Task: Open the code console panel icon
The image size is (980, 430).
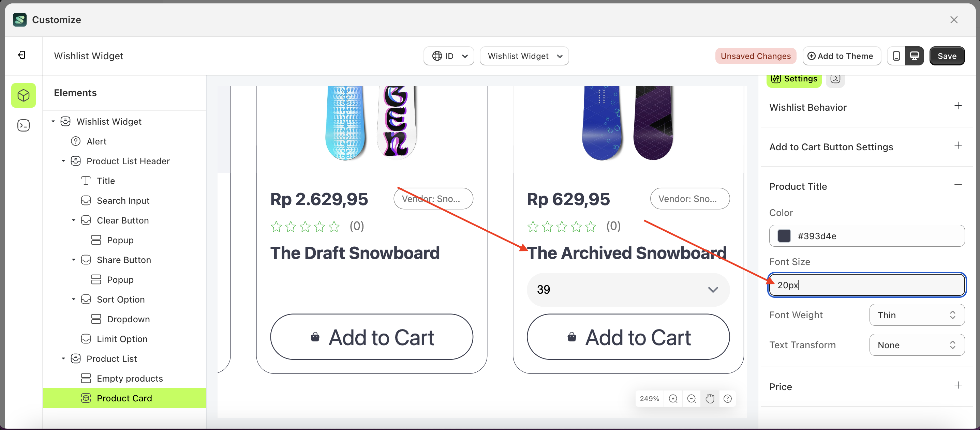Action: [24, 125]
